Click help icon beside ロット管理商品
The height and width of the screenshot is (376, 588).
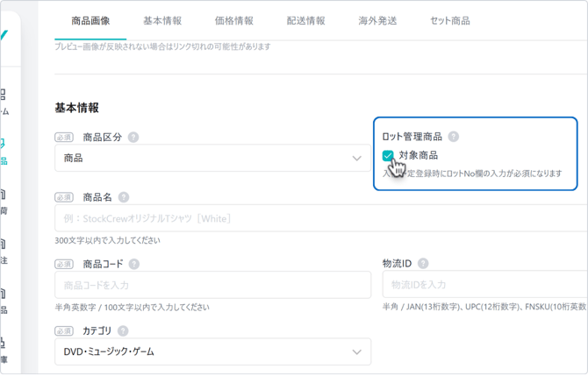[x=454, y=137]
